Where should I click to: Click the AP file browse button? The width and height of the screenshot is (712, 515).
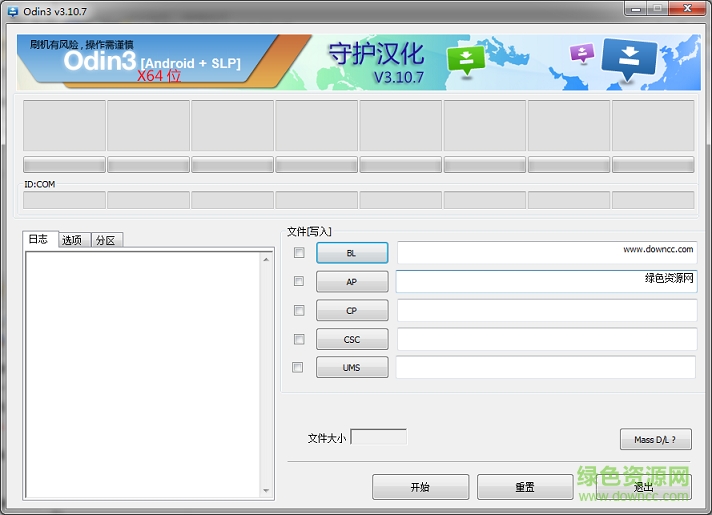[351, 282]
